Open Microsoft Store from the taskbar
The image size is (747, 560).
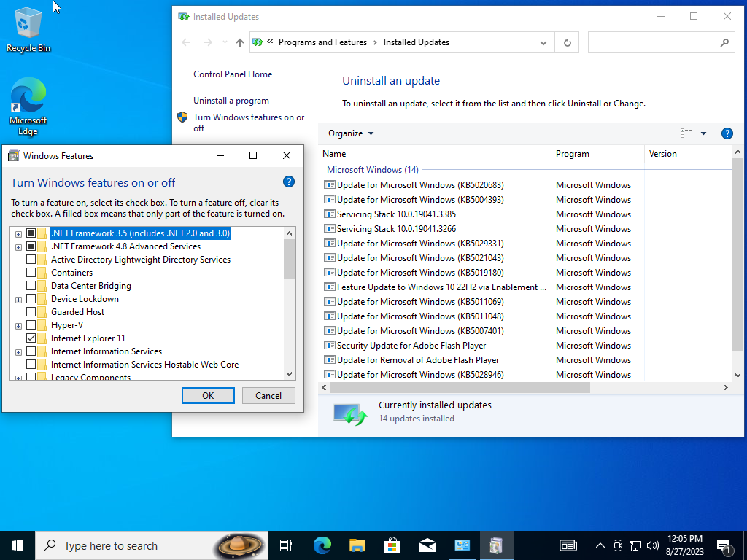(x=392, y=545)
